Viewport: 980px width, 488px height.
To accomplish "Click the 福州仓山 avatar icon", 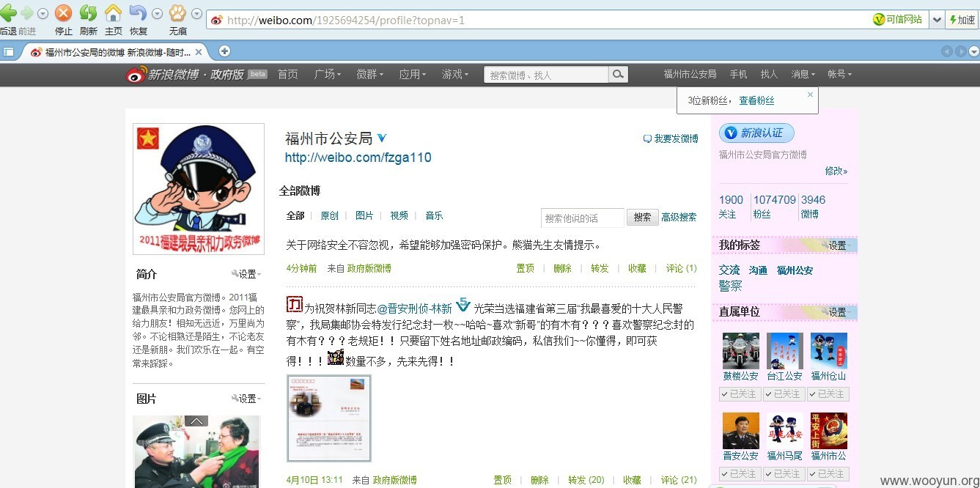I will tap(829, 351).
